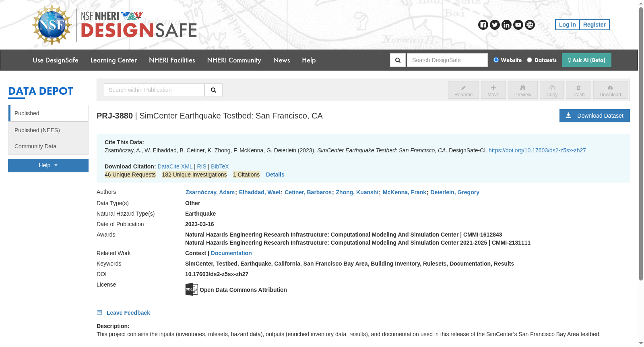644x347 pixels.
Task: Open the Slack social icon
Action: 530,25
